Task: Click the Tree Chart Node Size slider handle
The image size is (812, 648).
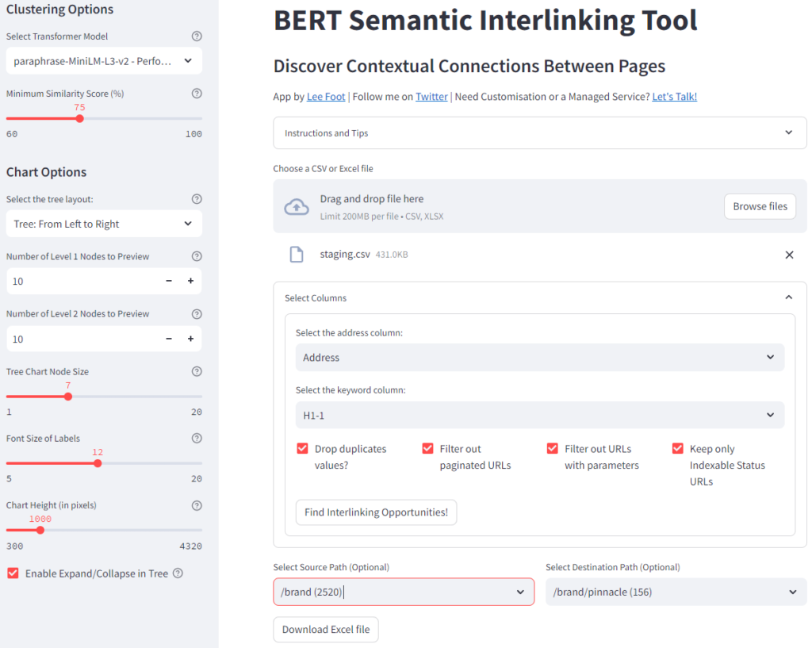Action: (x=68, y=397)
